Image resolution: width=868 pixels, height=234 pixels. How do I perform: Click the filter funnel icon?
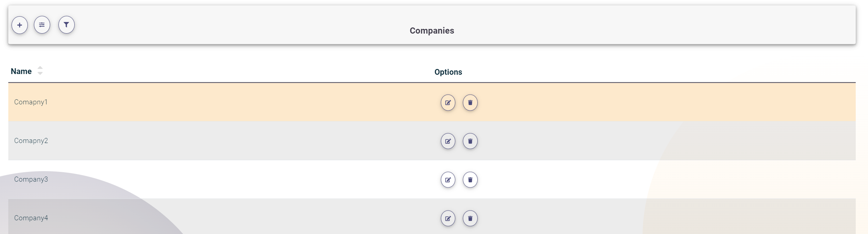click(66, 25)
